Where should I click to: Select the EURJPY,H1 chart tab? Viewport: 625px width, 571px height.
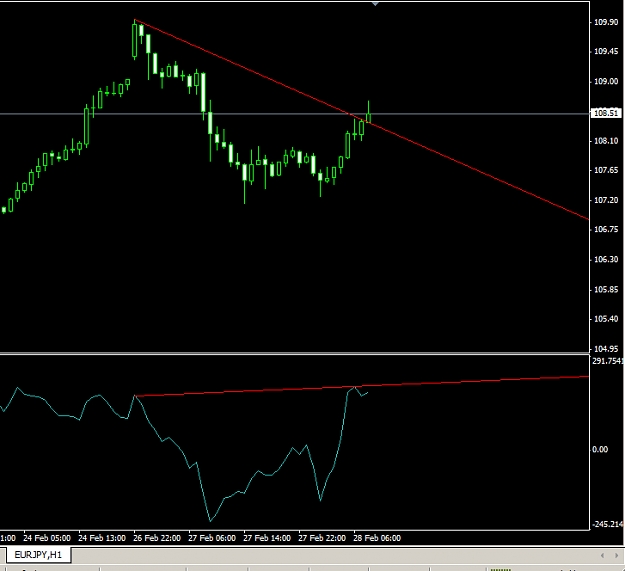pyautogui.click(x=38, y=554)
